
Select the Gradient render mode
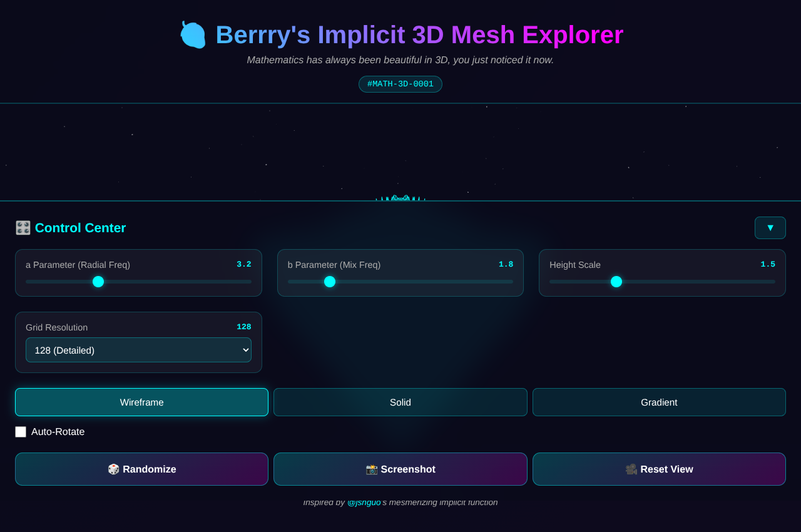pos(659,402)
